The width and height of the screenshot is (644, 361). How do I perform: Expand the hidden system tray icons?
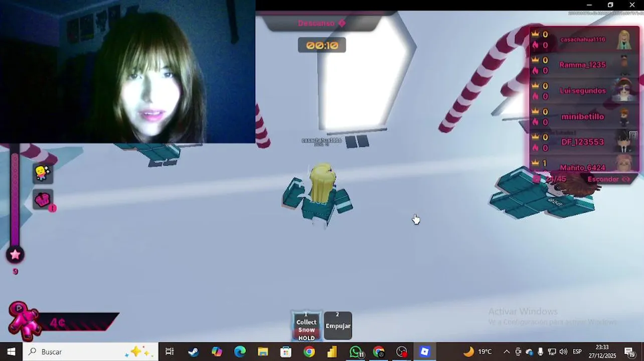click(507, 351)
